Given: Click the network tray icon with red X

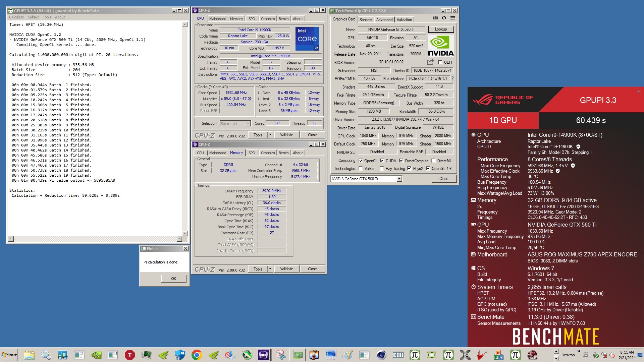Looking at the screenshot, I should pos(604,355).
